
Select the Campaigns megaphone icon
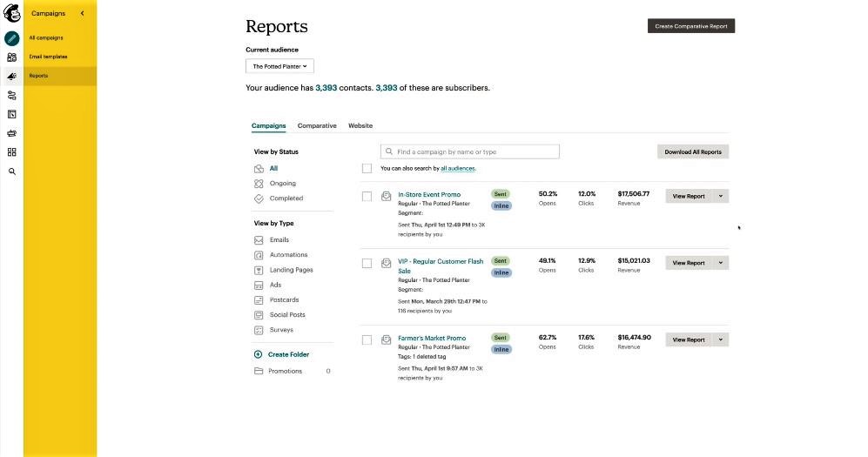[11, 77]
